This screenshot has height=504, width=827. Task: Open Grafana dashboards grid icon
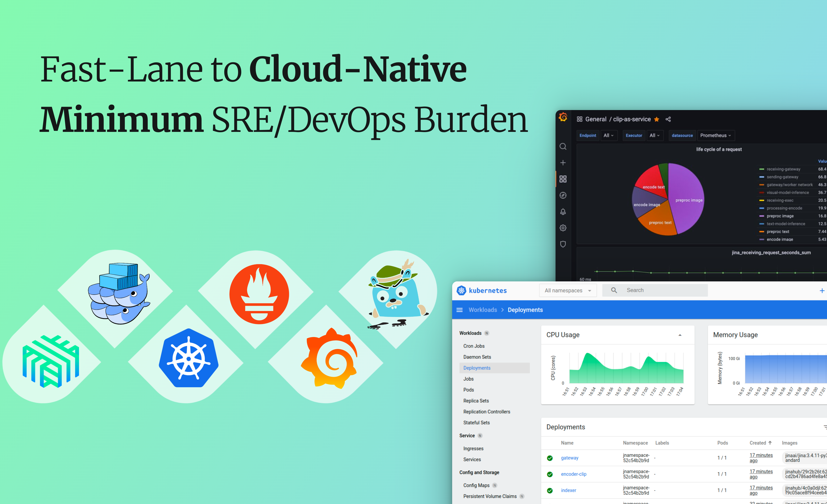(563, 179)
